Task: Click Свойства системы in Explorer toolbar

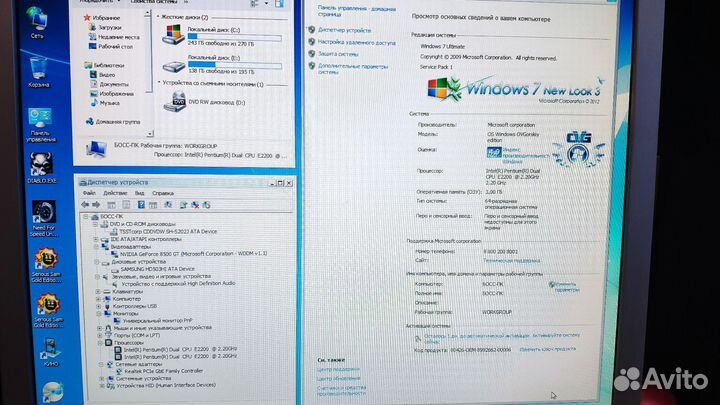Action: [x=154, y=2]
